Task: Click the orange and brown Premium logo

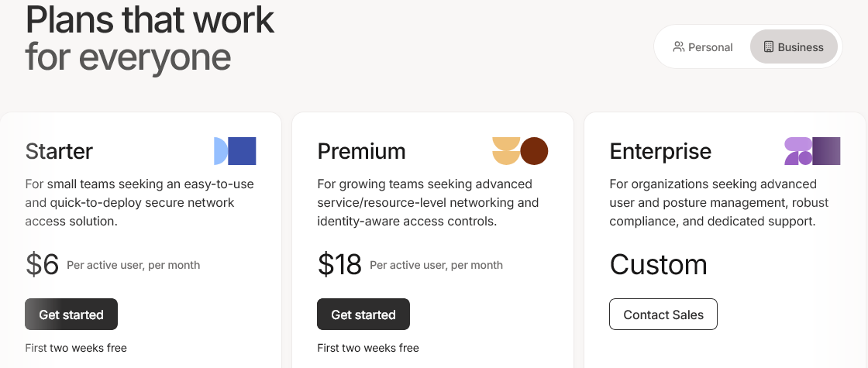Action: coord(520,151)
